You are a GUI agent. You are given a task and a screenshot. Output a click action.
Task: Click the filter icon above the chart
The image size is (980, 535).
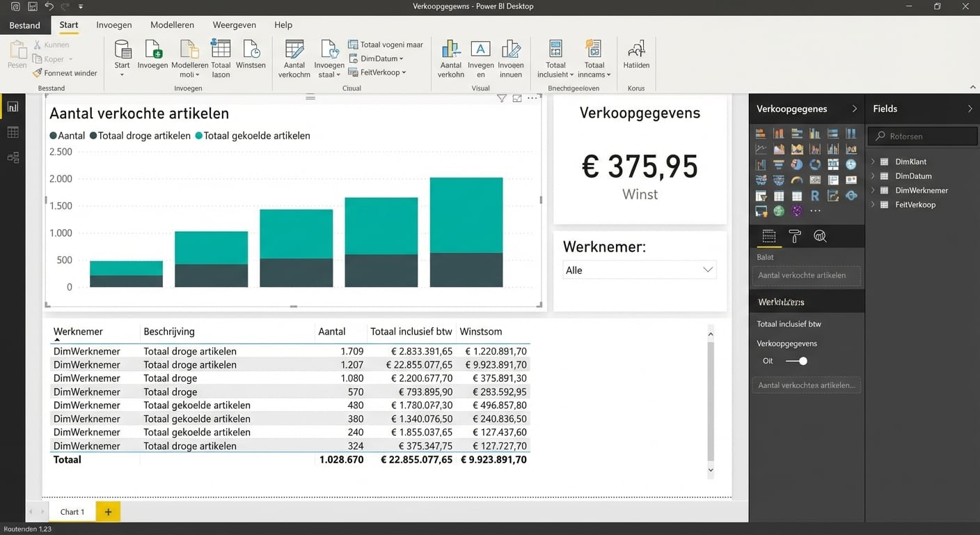pyautogui.click(x=501, y=99)
